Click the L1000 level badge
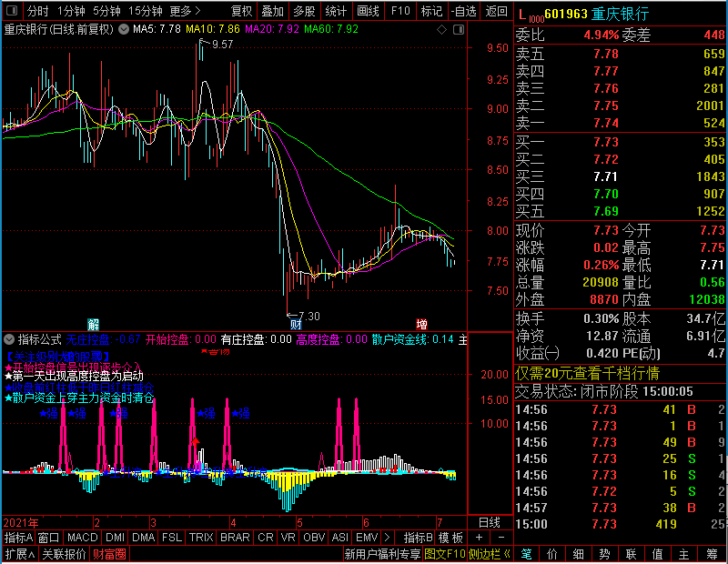This screenshot has height=564, width=728. [531, 15]
